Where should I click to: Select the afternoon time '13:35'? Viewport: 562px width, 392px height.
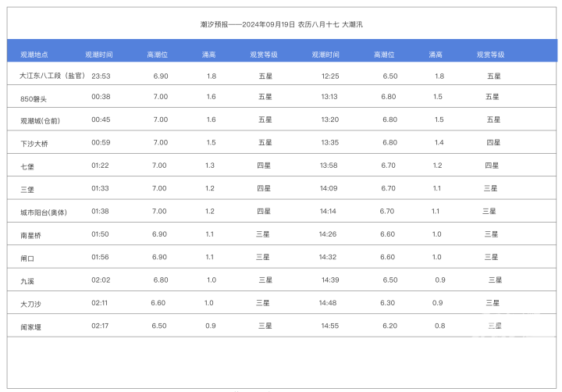pyautogui.click(x=329, y=142)
